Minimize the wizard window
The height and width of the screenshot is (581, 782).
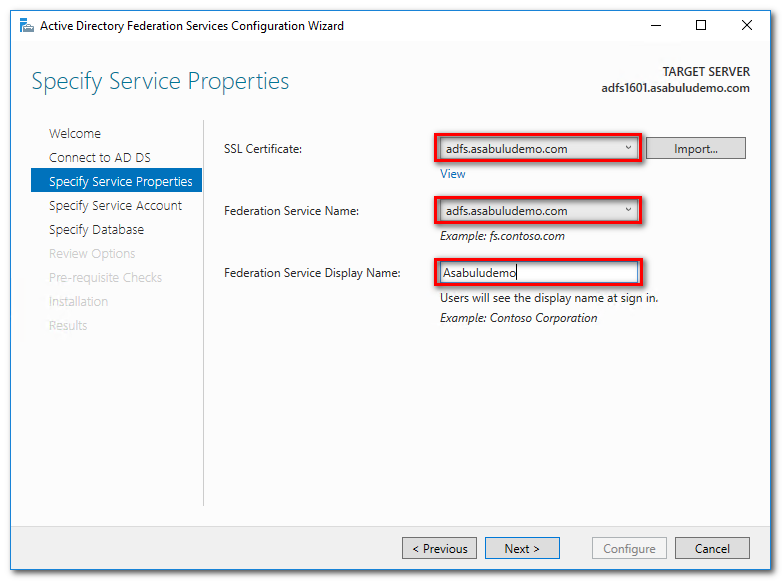[x=656, y=25]
